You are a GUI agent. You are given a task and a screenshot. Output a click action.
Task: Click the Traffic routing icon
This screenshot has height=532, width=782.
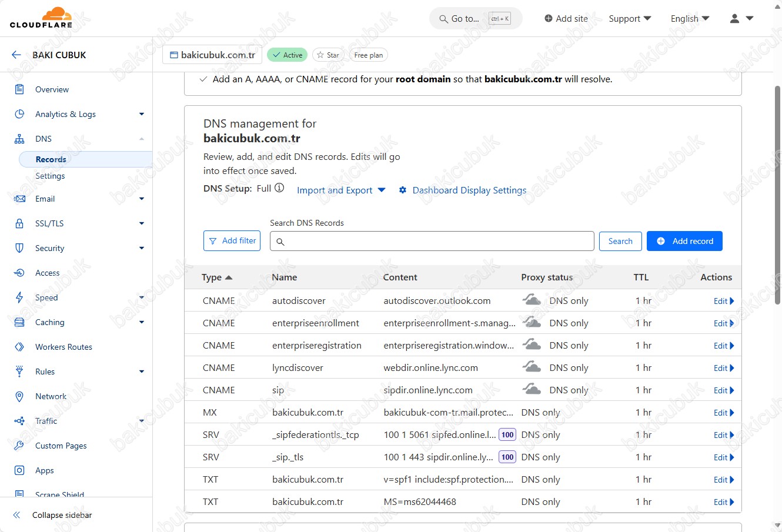[19, 421]
